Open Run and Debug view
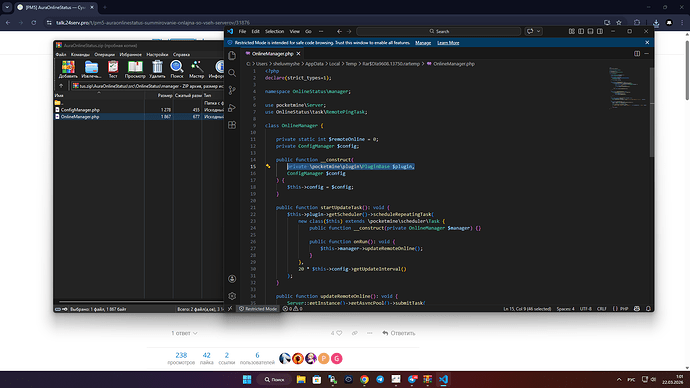 coord(232,108)
